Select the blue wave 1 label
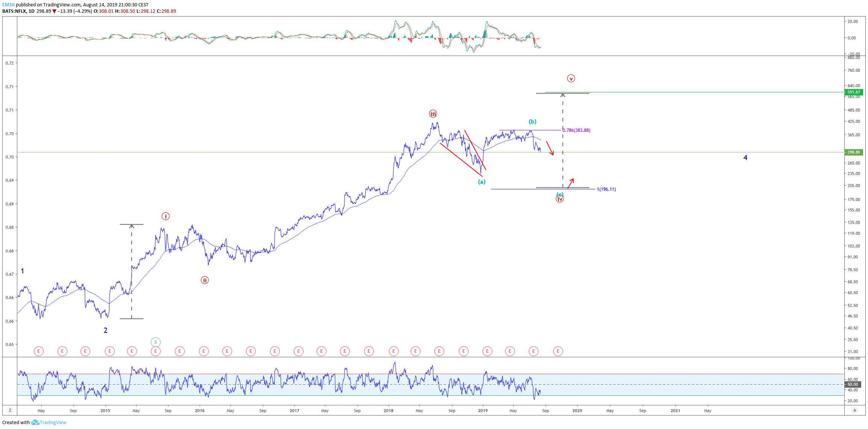868x429 pixels. 23,271
